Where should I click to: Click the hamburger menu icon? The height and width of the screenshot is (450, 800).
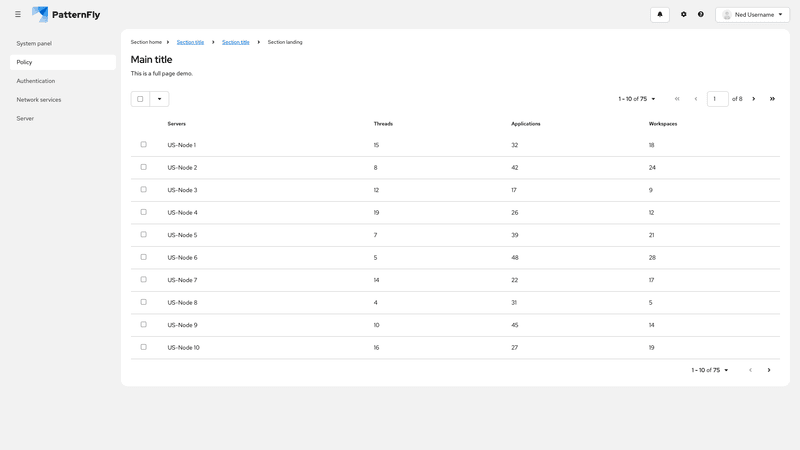click(x=18, y=15)
